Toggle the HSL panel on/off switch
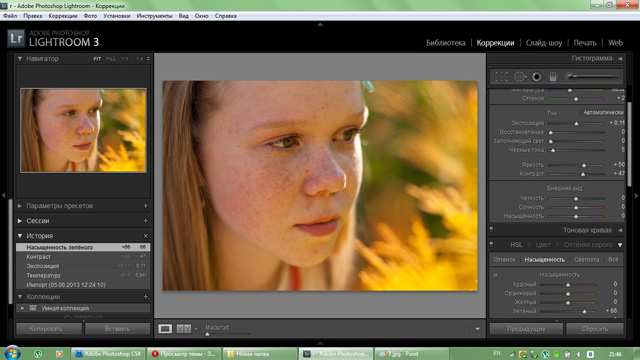640x360 pixels. pyautogui.click(x=491, y=245)
